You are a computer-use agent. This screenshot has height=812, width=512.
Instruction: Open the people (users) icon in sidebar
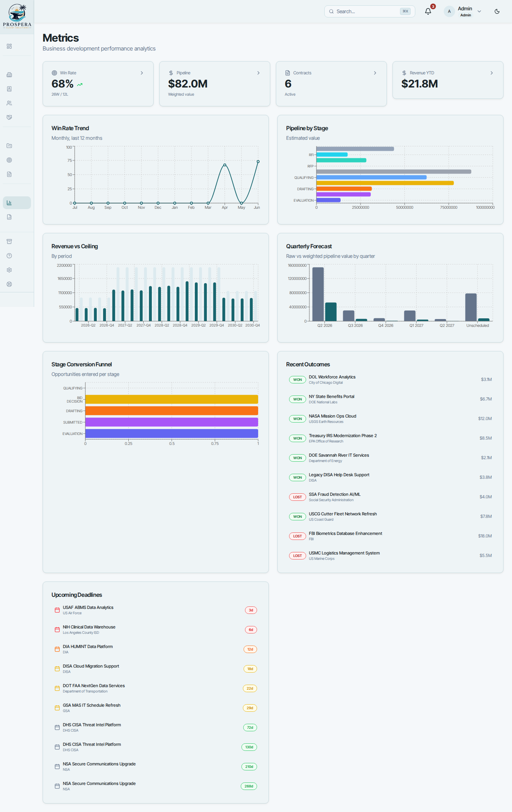click(x=9, y=103)
